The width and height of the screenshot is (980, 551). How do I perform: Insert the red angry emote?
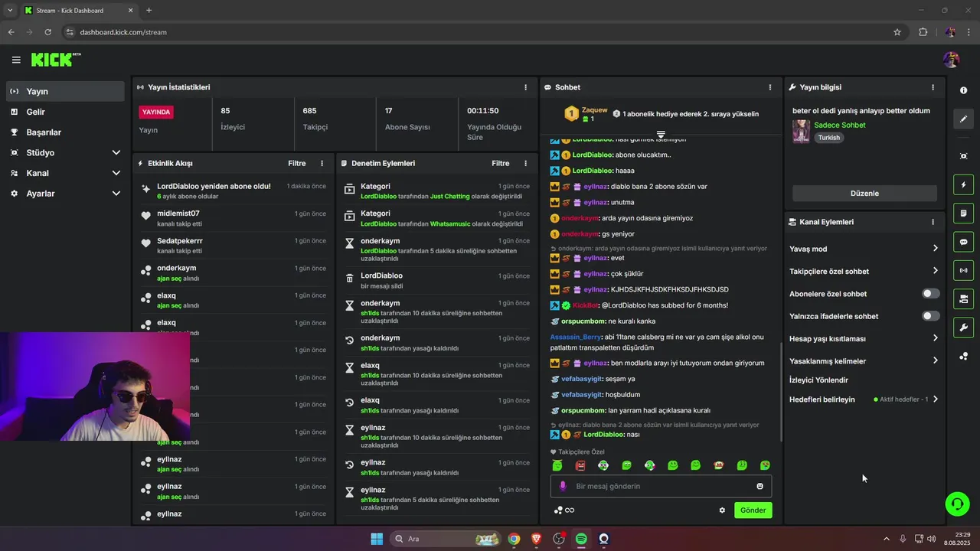[580, 465]
